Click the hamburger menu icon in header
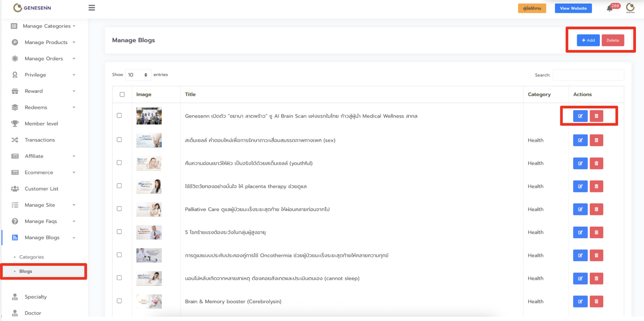 (x=92, y=8)
